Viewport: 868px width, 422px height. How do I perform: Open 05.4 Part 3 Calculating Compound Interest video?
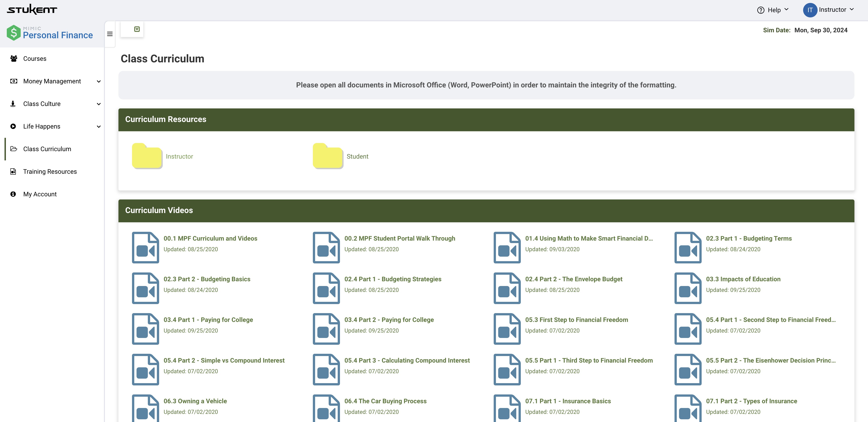(x=407, y=360)
